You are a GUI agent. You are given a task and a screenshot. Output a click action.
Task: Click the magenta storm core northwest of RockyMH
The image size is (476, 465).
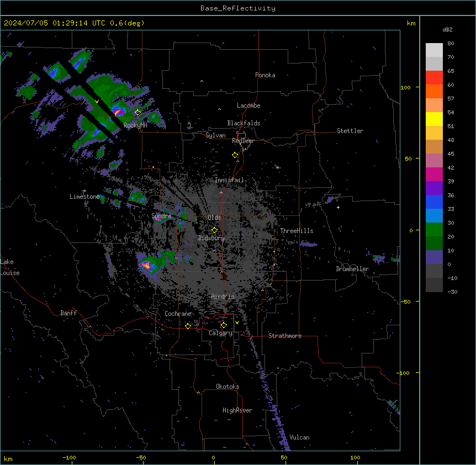118,112
